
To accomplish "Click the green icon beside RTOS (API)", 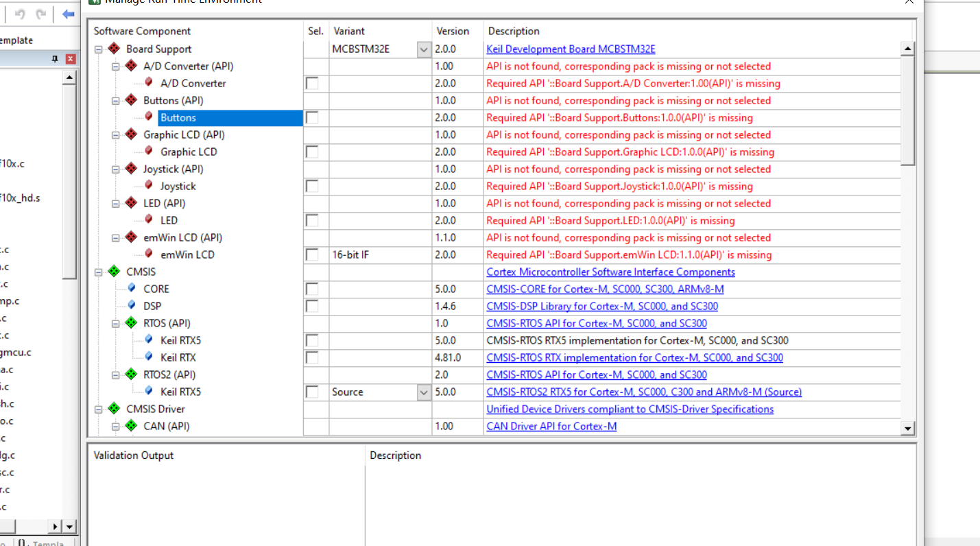I will [x=131, y=323].
